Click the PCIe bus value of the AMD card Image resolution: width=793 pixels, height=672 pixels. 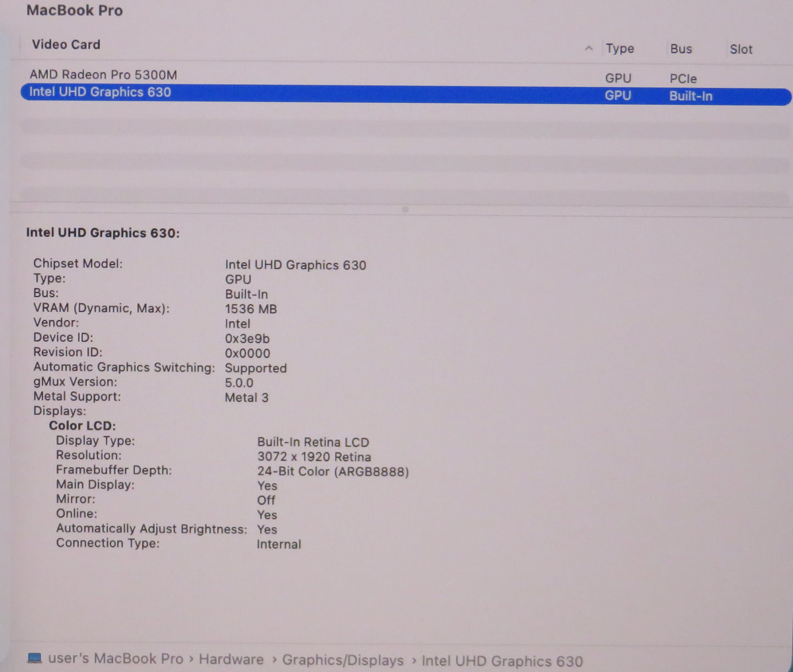682,78
